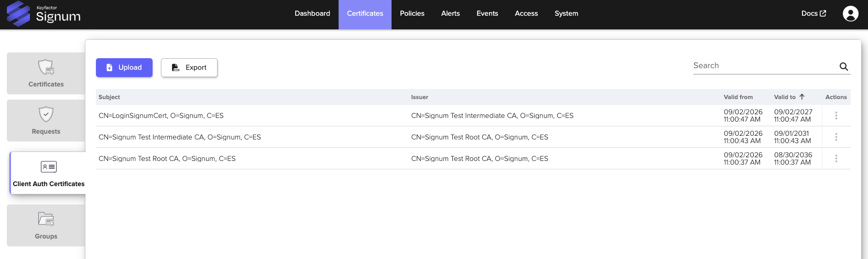Click Valid from 11:00:37 AM cell
The image size is (868, 259).
point(743,158)
